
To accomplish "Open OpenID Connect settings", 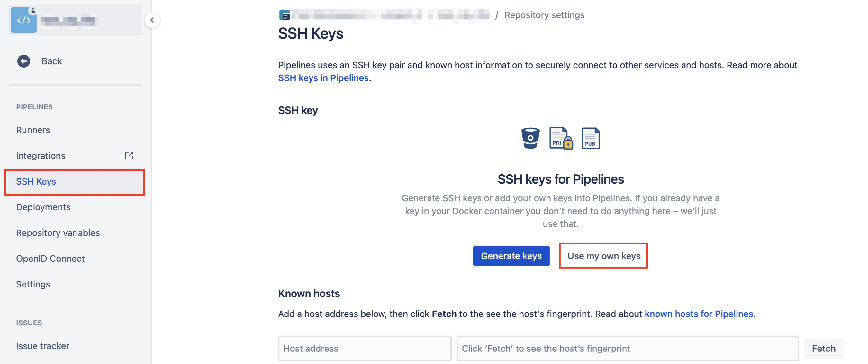I will 50,258.
